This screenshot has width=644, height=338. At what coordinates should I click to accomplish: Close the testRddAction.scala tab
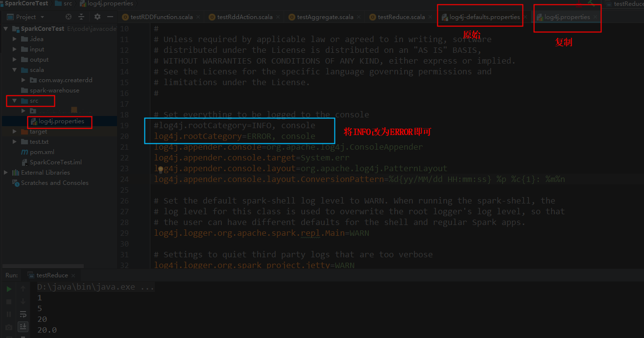point(278,17)
